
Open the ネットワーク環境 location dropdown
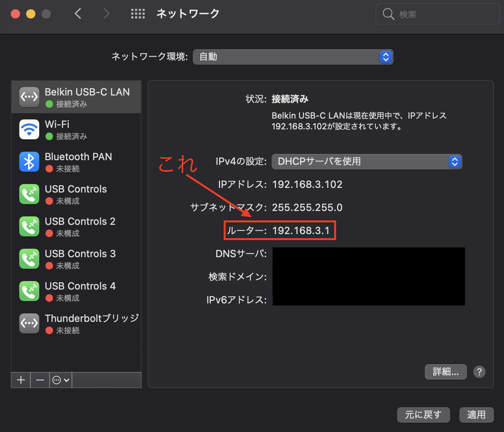click(293, 57)
